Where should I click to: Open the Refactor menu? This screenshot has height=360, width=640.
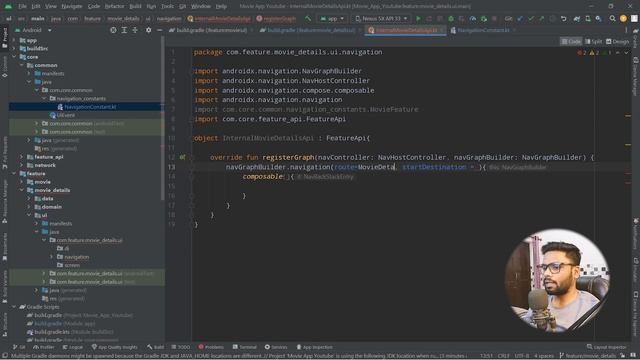114,6
